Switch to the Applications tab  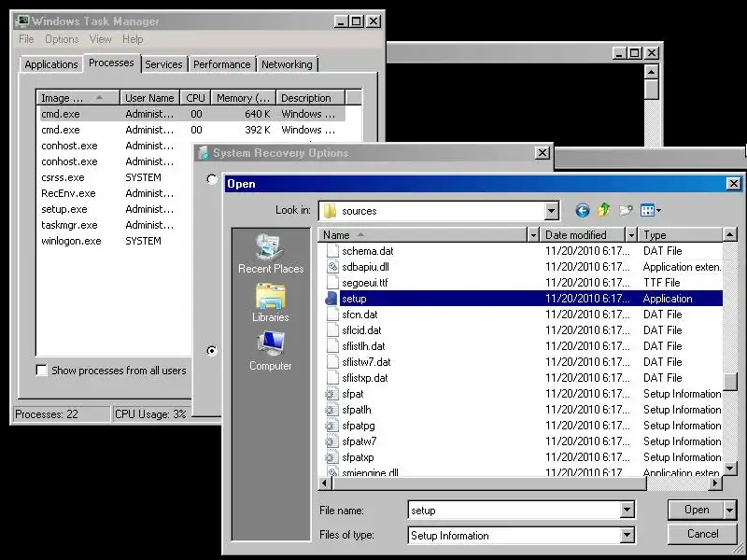point(51,64)
